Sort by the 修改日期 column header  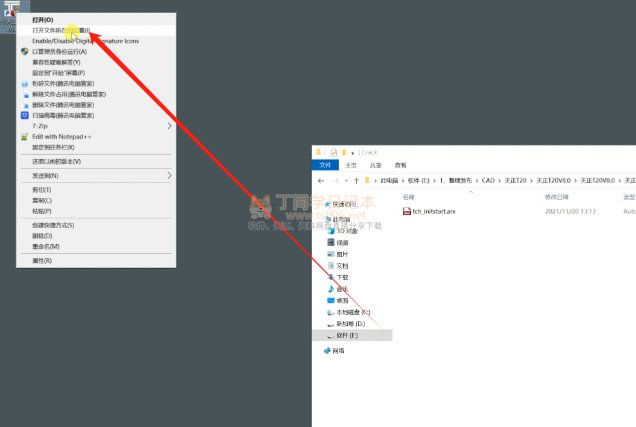556,197
